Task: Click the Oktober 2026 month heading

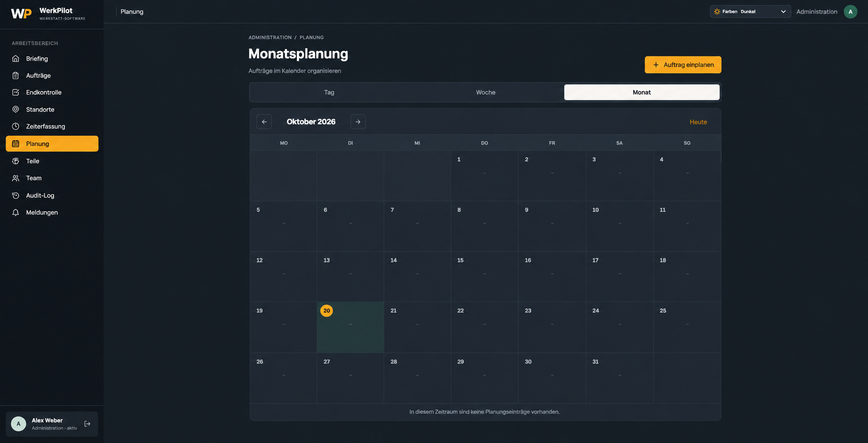Action: coord(311,122)
